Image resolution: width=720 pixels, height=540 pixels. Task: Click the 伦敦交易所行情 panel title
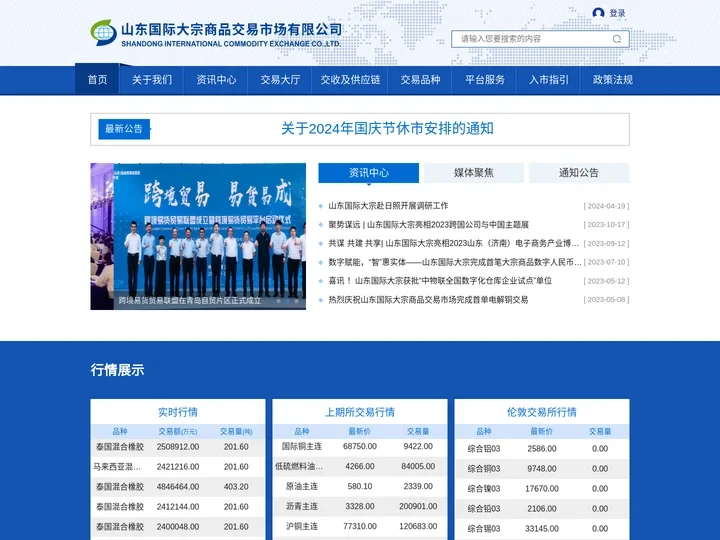(x=542, y=412)
